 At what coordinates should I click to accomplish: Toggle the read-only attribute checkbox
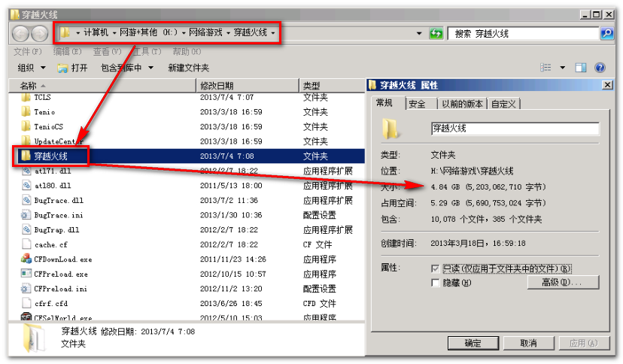[x=435, y=268]
